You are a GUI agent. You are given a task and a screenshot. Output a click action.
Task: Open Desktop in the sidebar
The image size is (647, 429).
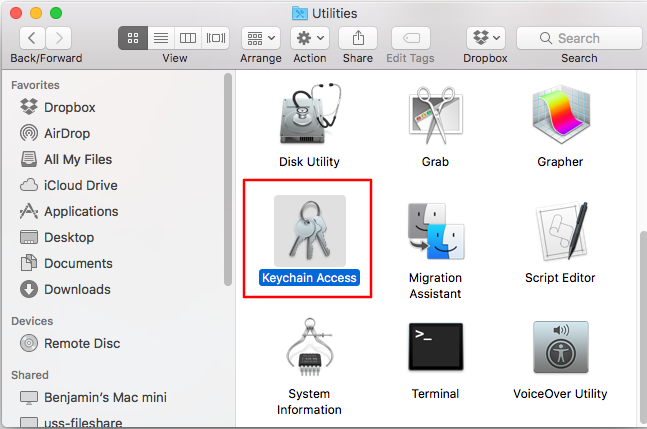pos(57,237)
